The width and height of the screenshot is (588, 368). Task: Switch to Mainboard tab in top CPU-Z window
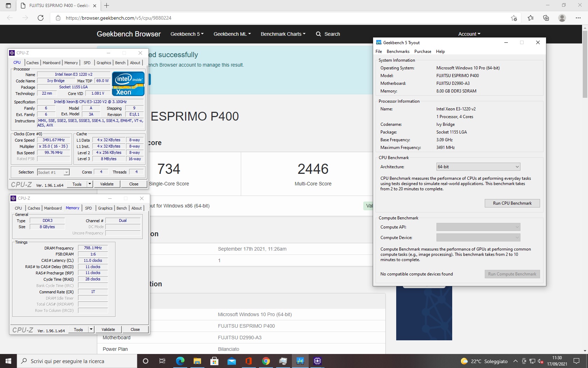tap(51, 63)
